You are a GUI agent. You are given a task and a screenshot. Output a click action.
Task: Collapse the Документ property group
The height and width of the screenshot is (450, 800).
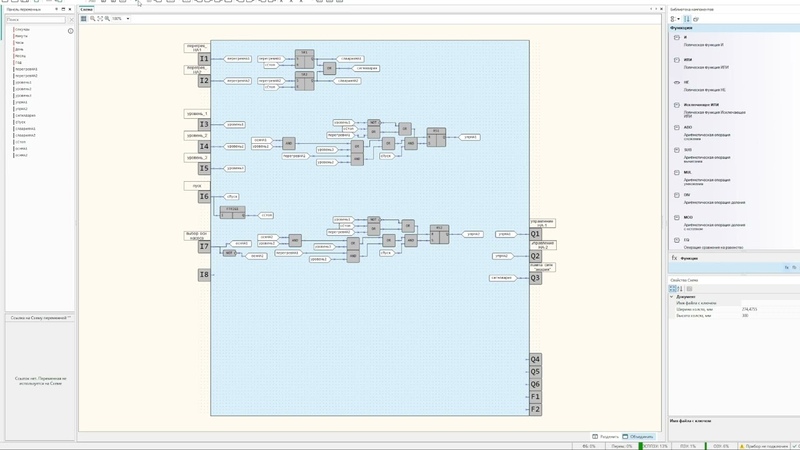point(671,297)
